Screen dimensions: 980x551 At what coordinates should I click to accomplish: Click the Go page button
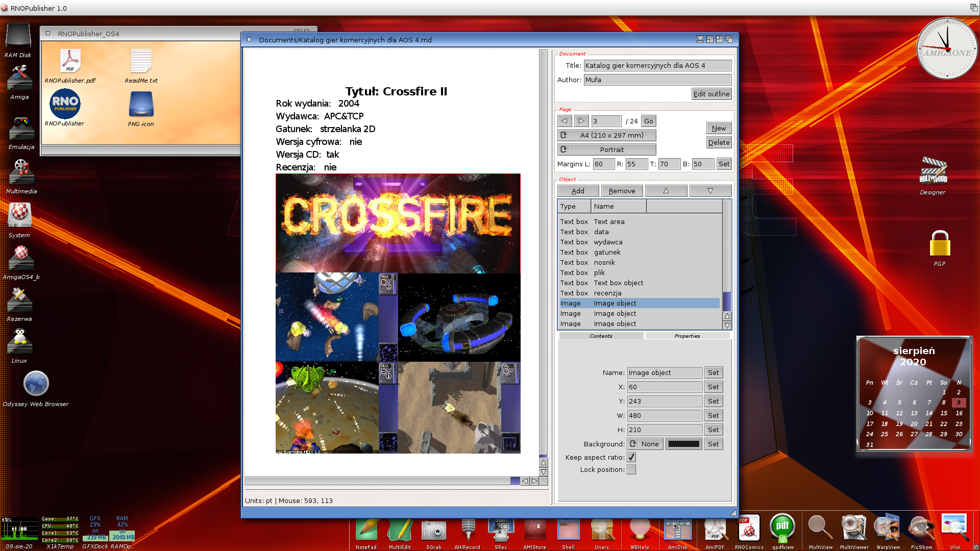coord(648,121)
